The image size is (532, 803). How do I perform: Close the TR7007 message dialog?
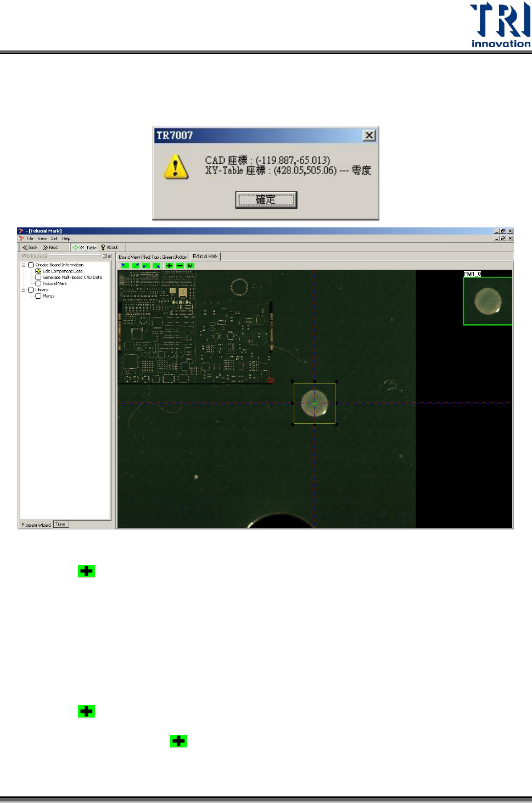coord(369,135)
